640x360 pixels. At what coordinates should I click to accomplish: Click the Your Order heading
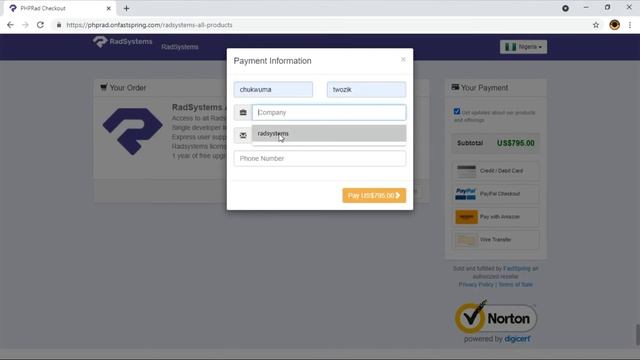click(x=123, y=88)
